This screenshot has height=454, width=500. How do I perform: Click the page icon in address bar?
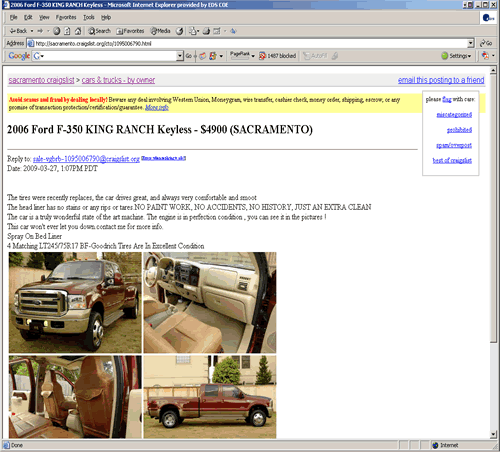pos(31,43)
